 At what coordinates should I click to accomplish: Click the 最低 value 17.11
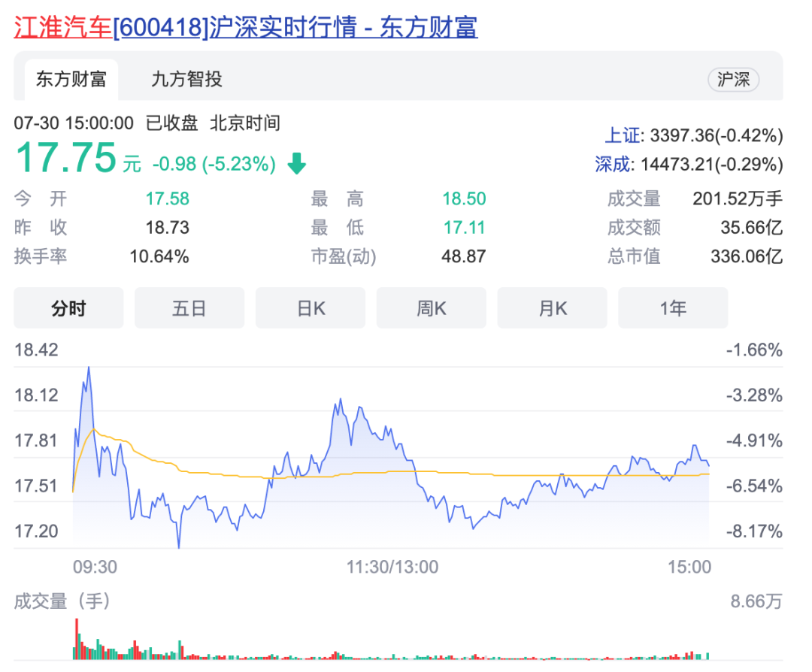point(464,228)
